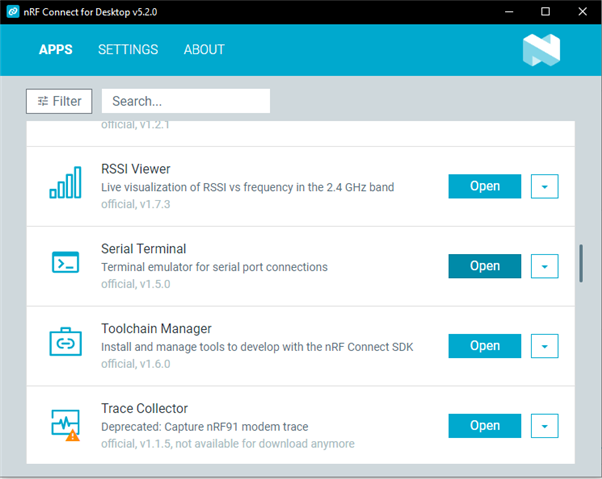This screenshot has height=479, width=602.
Task: Open the Toolchain Manager app
Action: (x=485, y=346)
